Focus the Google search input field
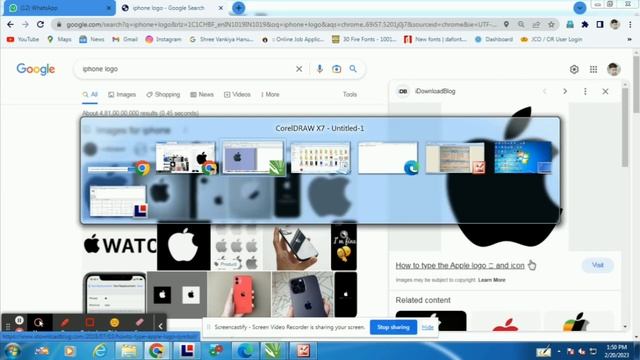The height and width of the screenshot is (360, 640). (x=187, y=69)
